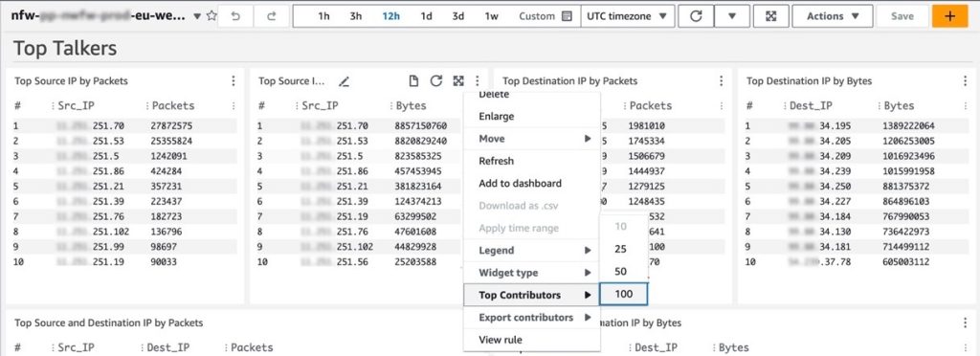The width and height of the screenshot is (980, 356).
Task: Choose 100 top contributors
Action: coord(623,294)
